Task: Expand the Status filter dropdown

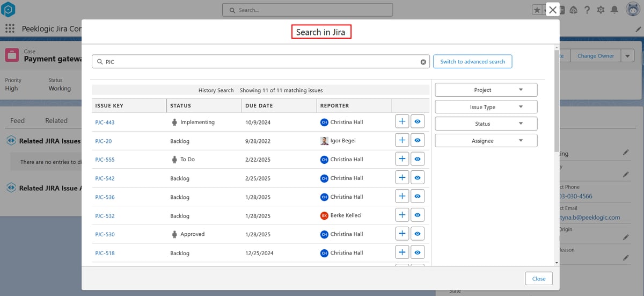Action: [x=486, y=124]
